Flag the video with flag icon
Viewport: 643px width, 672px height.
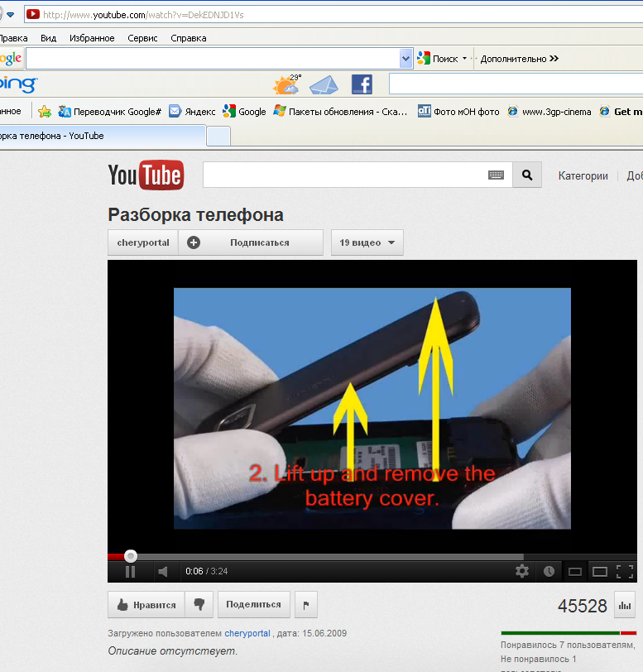point(305,605)
